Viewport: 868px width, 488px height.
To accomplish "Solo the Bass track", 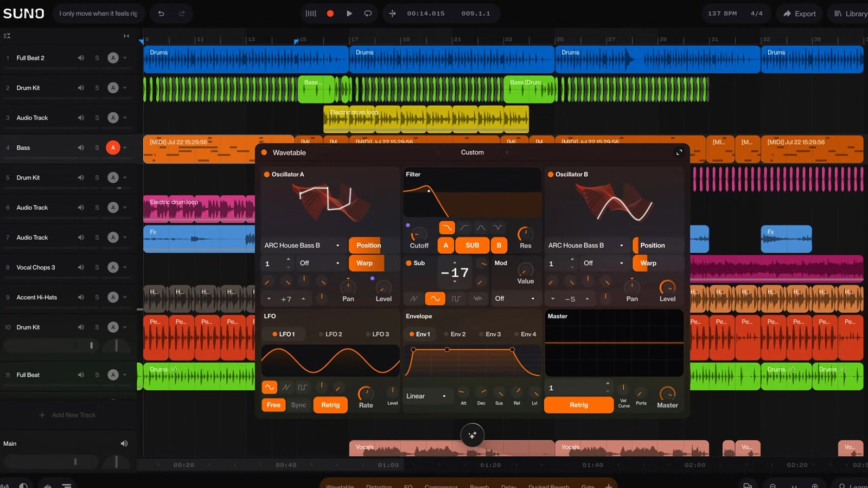I will coord(97,147).
